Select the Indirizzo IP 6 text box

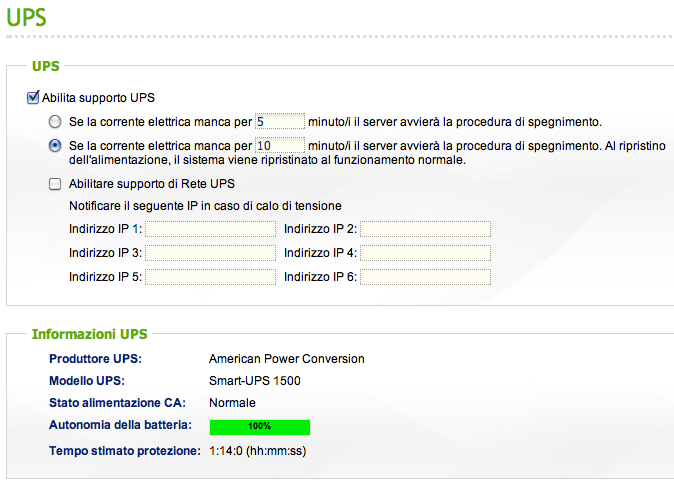point(425,277)
